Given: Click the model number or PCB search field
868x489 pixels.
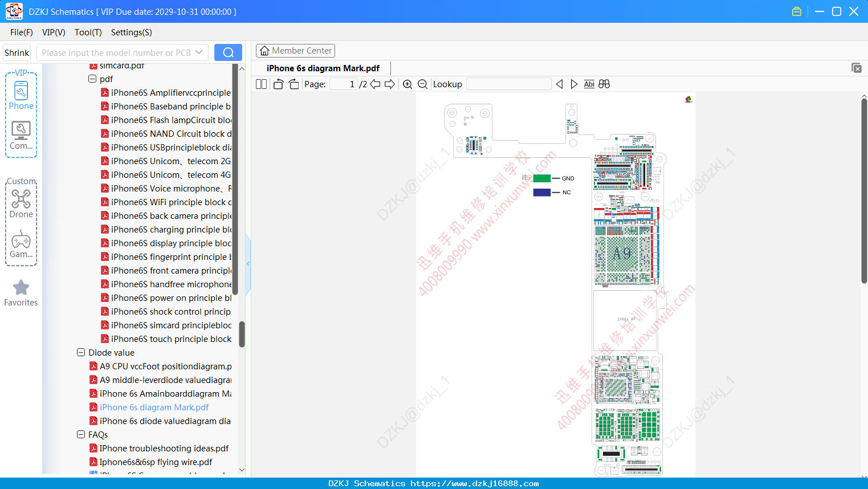Looking at the screenshot, I should coord(116,52).
